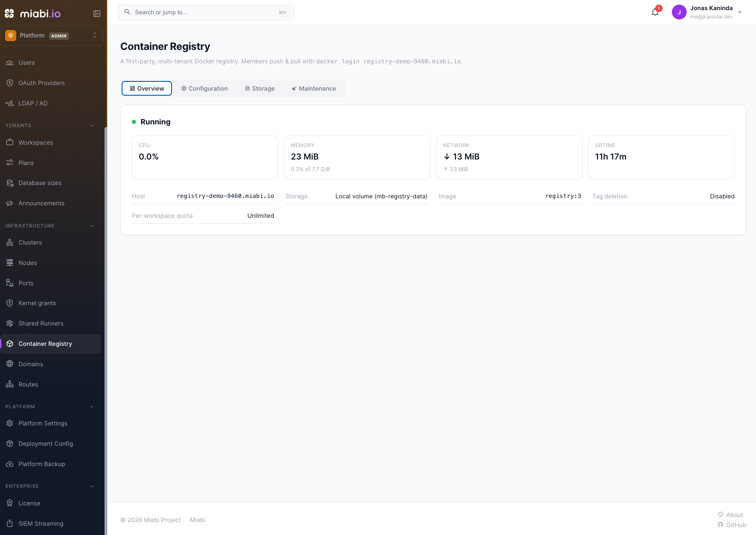
Task: Focus the Search or jump to field
Action: (206, 12)
